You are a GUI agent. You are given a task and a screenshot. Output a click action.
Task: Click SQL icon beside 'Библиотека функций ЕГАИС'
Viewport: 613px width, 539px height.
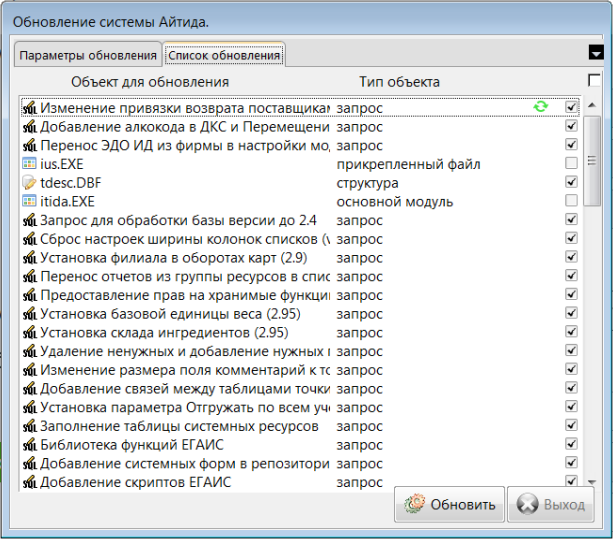[x=30, y=445]
